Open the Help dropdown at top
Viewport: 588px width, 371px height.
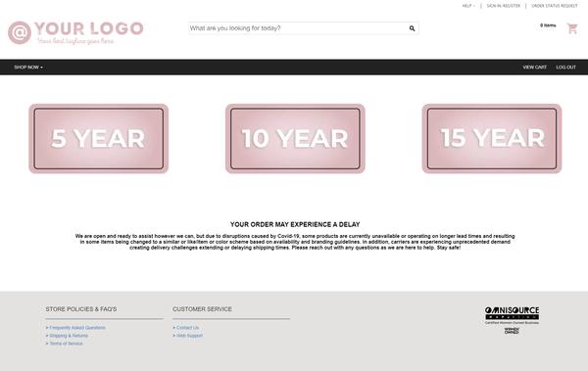coord(468,6)
